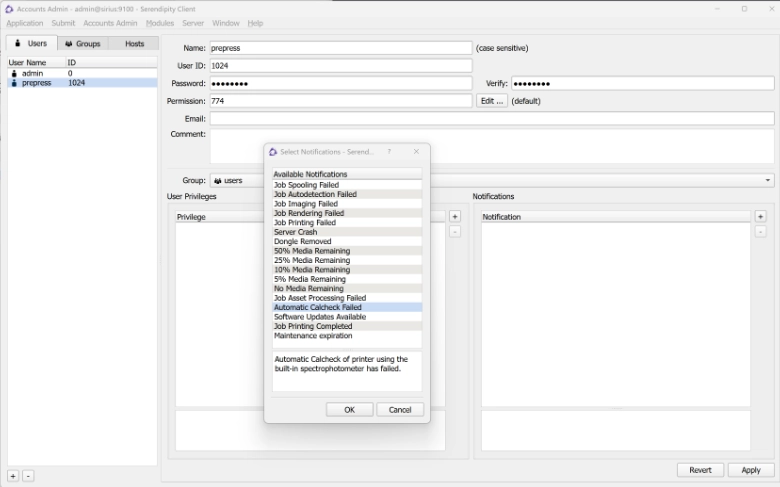This screenshot has height=487, width=780.
Task: Select Job Printing Completed notification
Action: pyautogui.click(x=347, y=326)
